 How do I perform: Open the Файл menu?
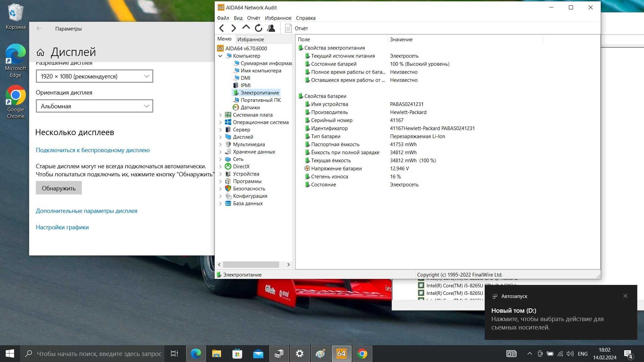coord(223,18)
